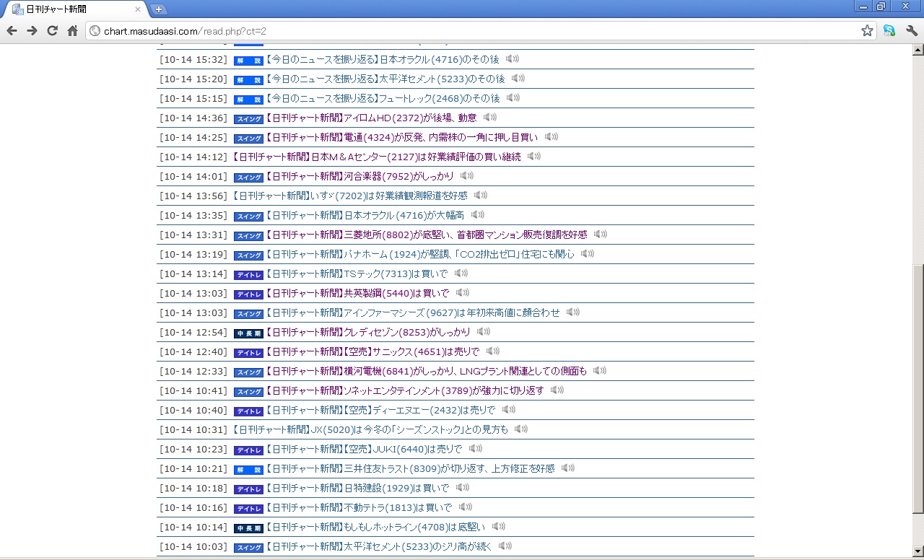Open the 三菱地所(8802) article link
Viewport: 924px width, 560px height.
tap(426, 235)
